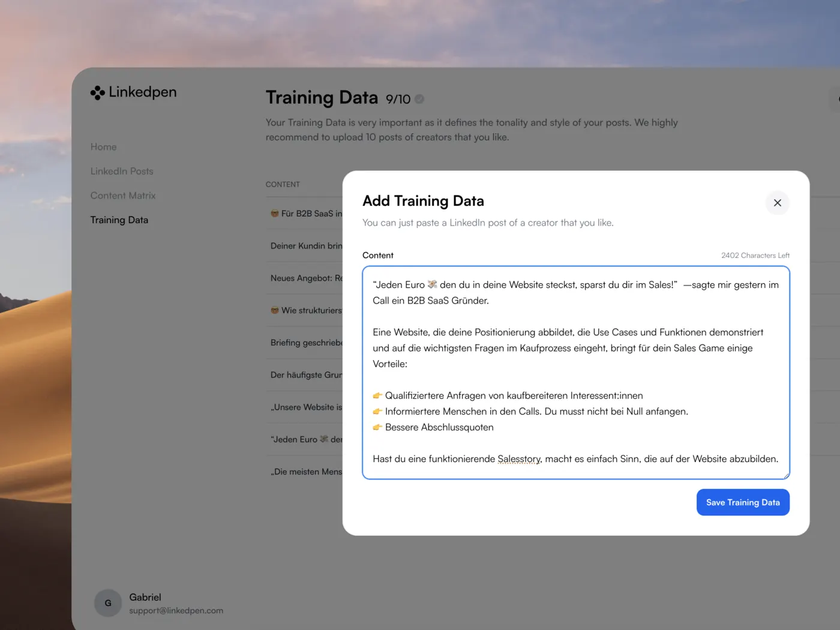Click inside the Content text area
Screen dimensions: 840x630
(x=576, y=373)
